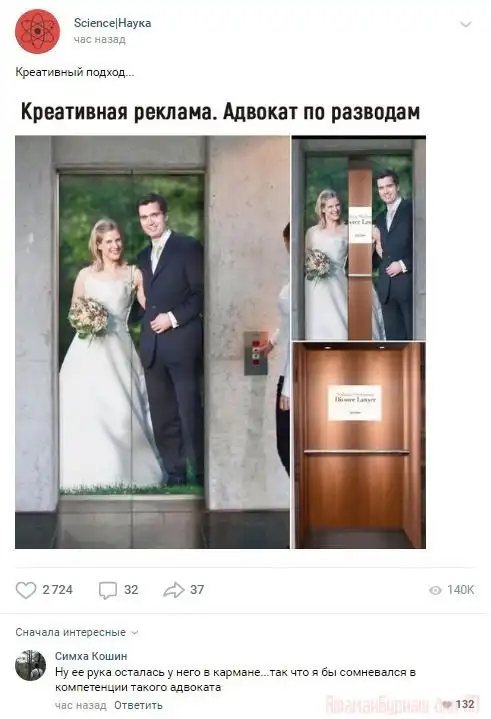The height and width of the screenshot is (719, 491).
Task: Click the comment count 32
Action: coord(131,590)
